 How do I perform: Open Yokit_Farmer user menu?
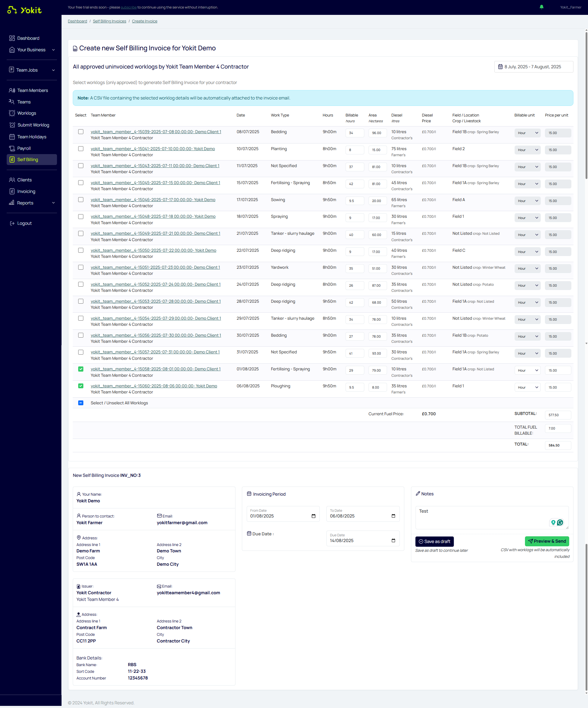click(x=570, y=7)
